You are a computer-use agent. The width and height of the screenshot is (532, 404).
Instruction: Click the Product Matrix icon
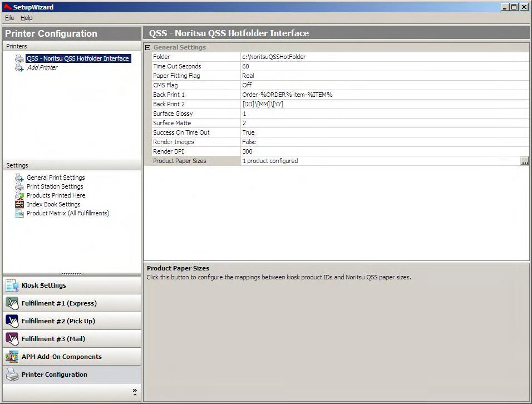click(19, 213)
